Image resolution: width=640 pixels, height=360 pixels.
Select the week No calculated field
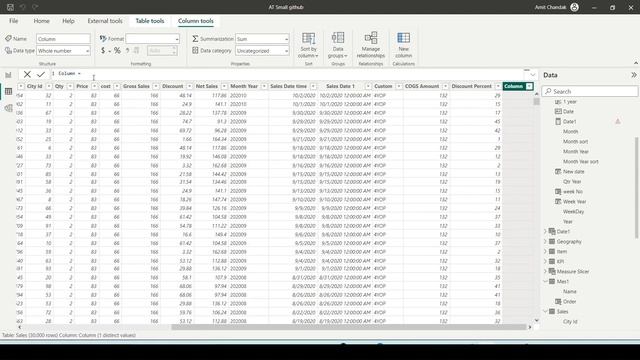pos(573,191)
